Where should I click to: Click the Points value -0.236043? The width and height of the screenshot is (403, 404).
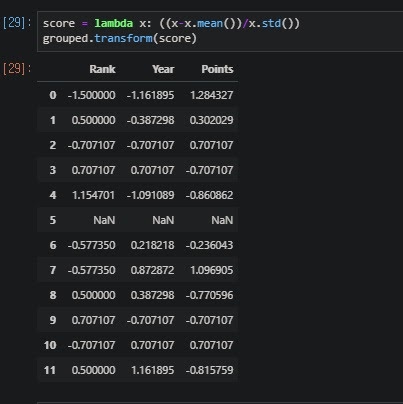(210, 245)
